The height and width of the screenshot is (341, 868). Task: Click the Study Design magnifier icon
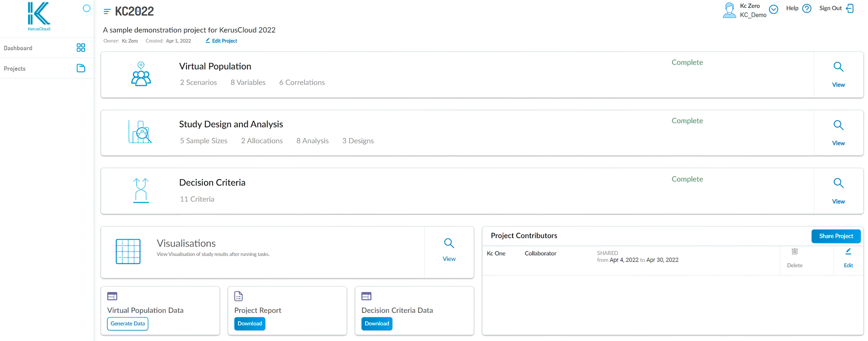(839, 125)
